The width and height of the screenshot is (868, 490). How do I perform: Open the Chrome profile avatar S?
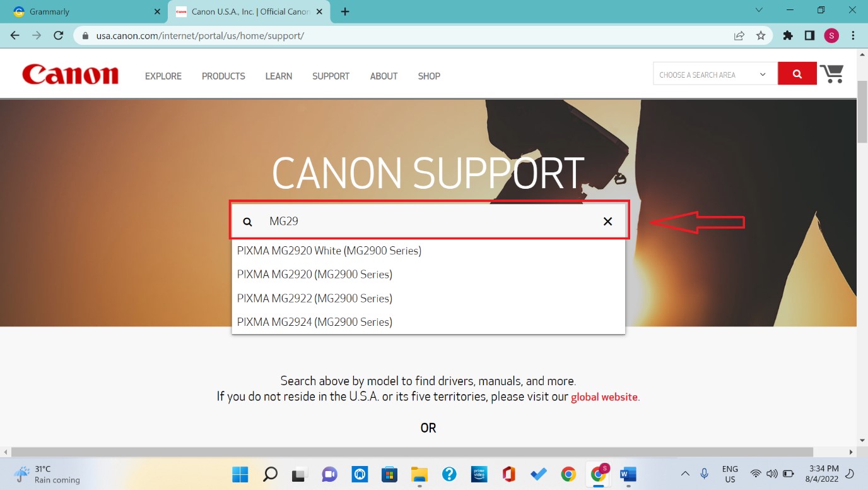(831, 35)
